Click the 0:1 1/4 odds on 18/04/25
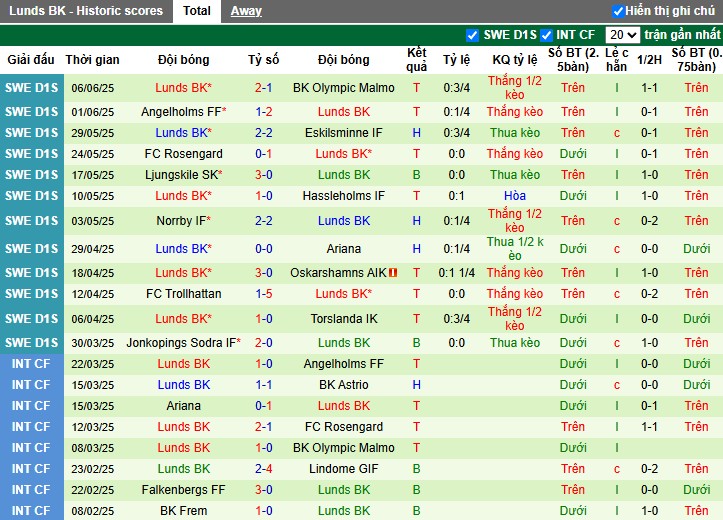Screen dimensions: 723x520 (x=456, y=273)
